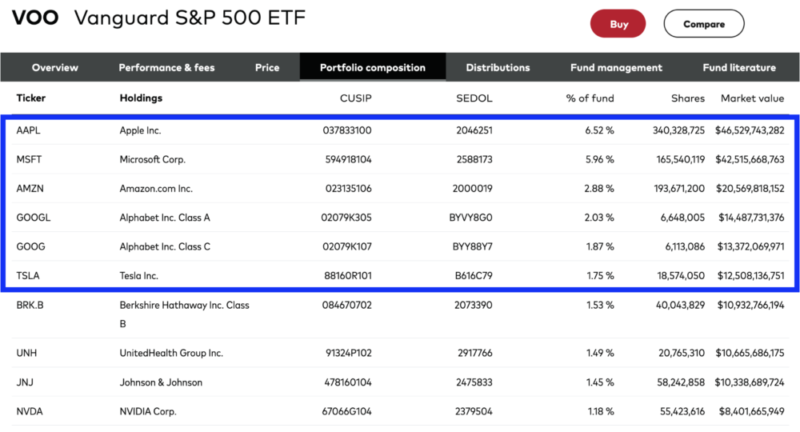Image resolution: width=800 pixels, height=432 pixels.
Task: Click Alphabet Inc. Class C holding
Action: (x=165, y=247)
